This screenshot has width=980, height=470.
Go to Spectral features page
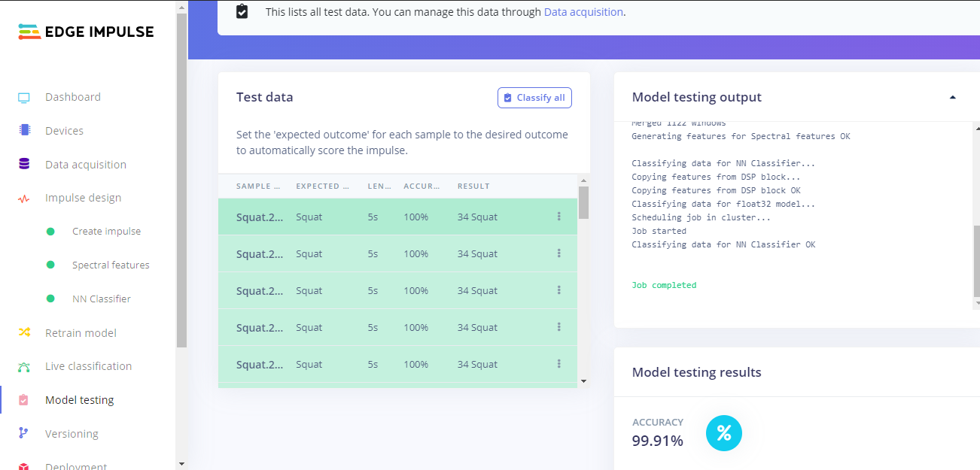coord(111,265)
